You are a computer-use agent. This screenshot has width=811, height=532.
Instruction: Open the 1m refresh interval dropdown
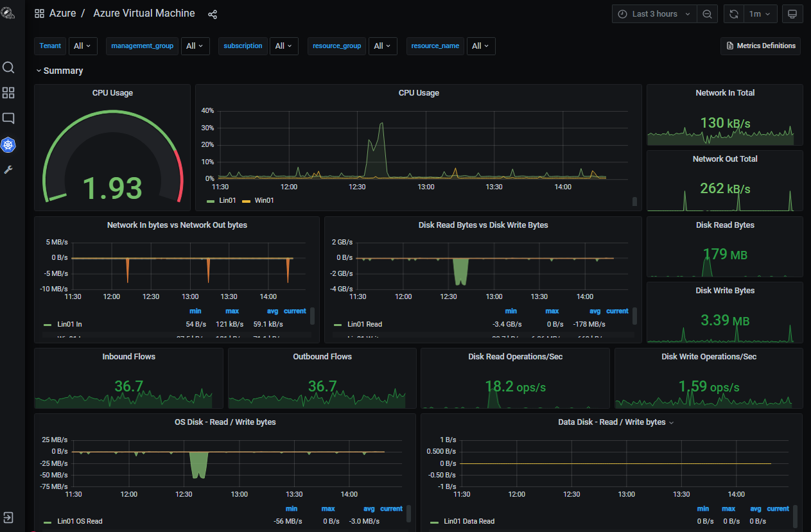(760, 14)
